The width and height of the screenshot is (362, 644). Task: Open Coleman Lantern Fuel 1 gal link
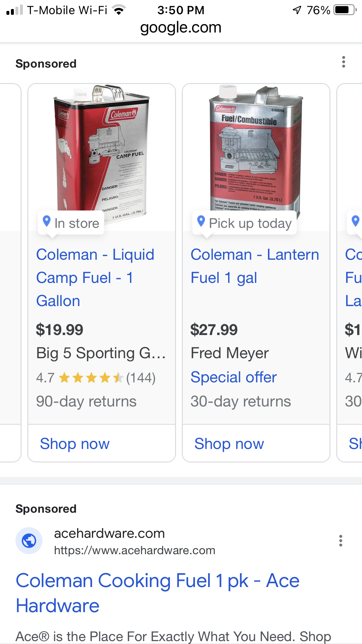click(255, 266)
